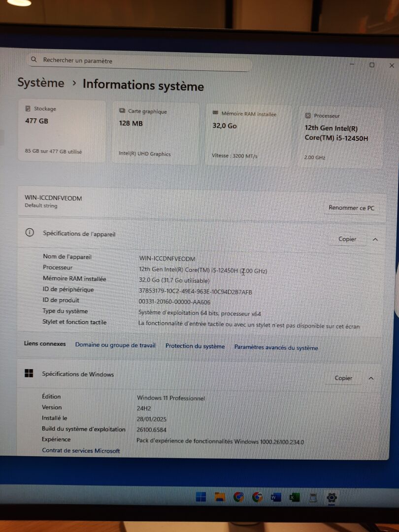Screen dimensions: 399x532
Task: Click the search magnifier icon
Action: point(34,60)
